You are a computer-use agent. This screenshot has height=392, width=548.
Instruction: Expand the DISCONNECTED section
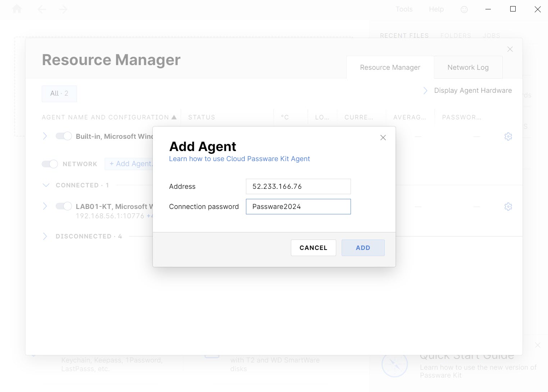[45, 236]
